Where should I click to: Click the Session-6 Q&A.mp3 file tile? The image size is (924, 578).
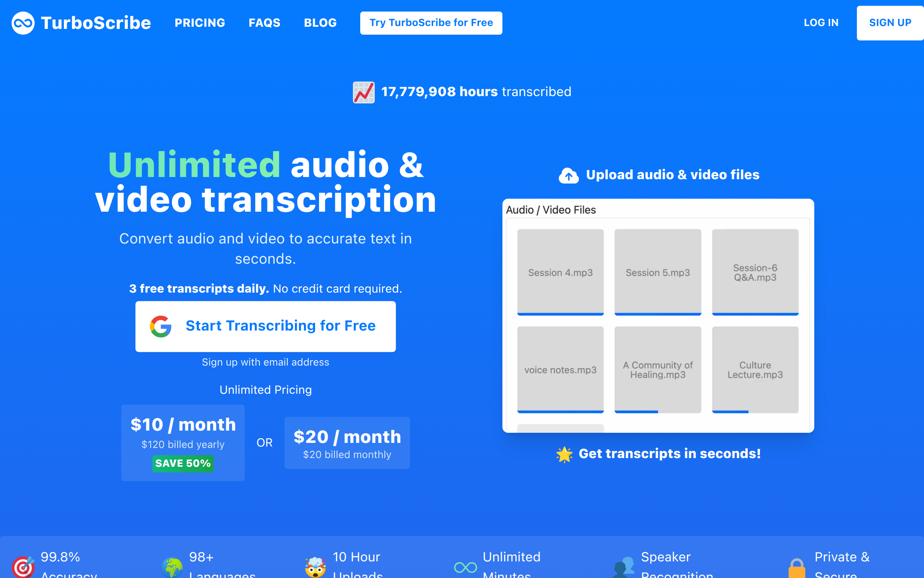click(x=755, y=272)
